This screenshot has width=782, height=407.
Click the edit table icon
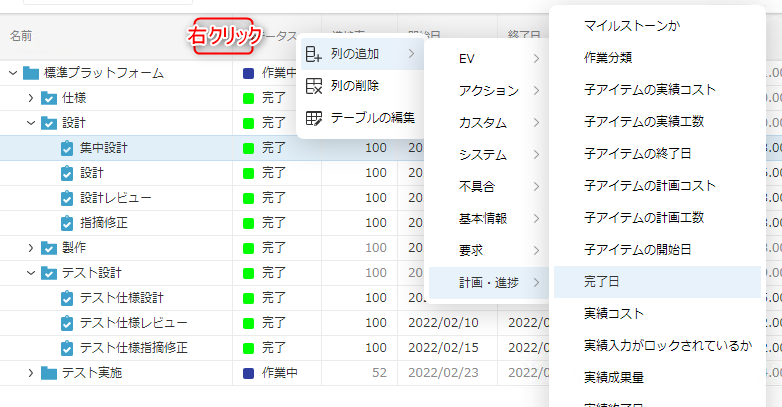314,118
